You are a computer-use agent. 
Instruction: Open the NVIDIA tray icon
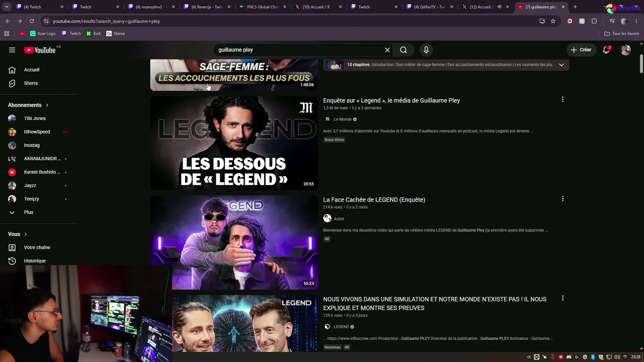click(528, 357)
